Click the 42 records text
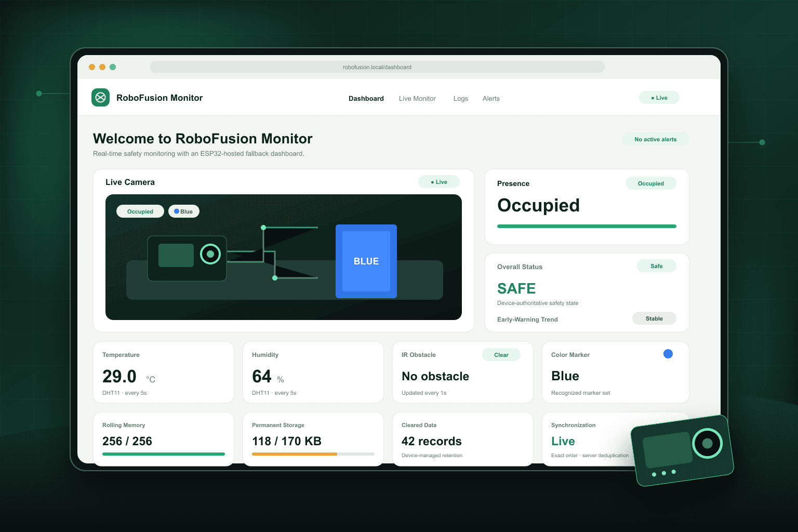 [432, 441]
